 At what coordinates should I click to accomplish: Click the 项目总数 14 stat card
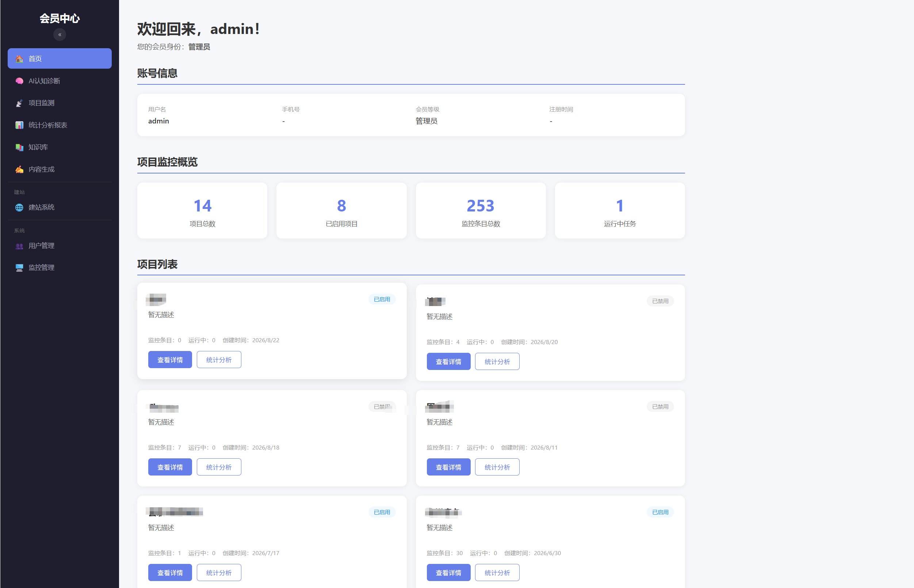[x=202, y=211]
